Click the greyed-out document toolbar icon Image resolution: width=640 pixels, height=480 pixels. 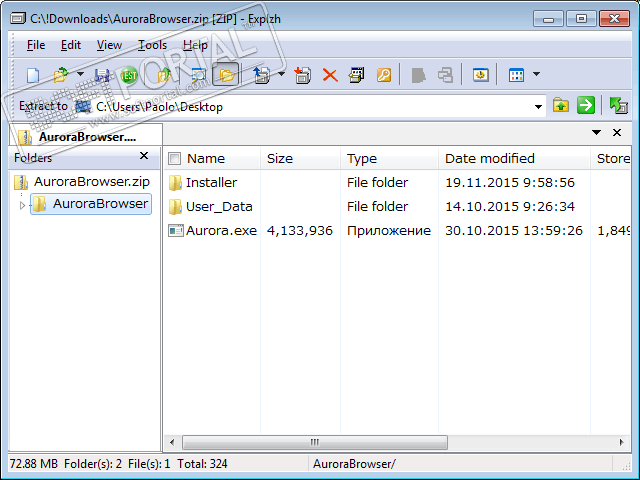point(418,75)
